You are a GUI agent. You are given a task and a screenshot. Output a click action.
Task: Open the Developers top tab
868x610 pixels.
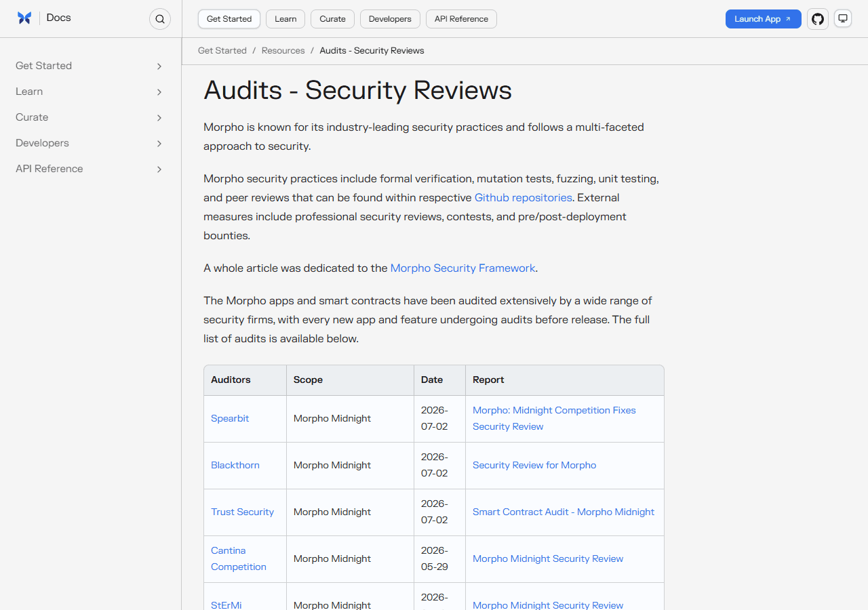point(390,19)
